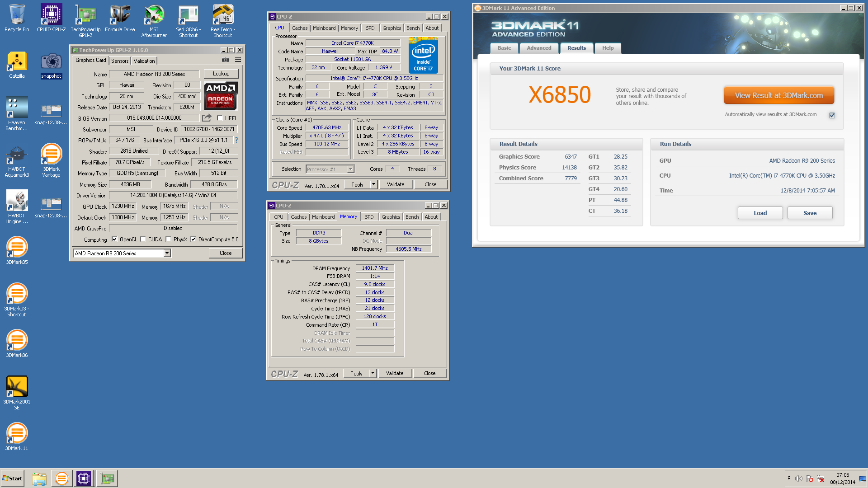Switch to GPU-Z taskbar button

pos(107,479)
